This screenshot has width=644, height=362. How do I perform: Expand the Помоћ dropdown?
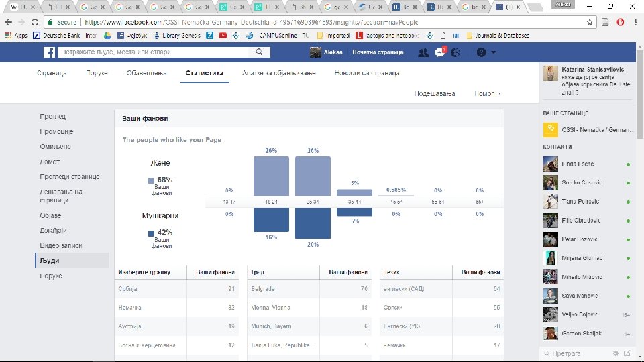[x=488, y=94]
